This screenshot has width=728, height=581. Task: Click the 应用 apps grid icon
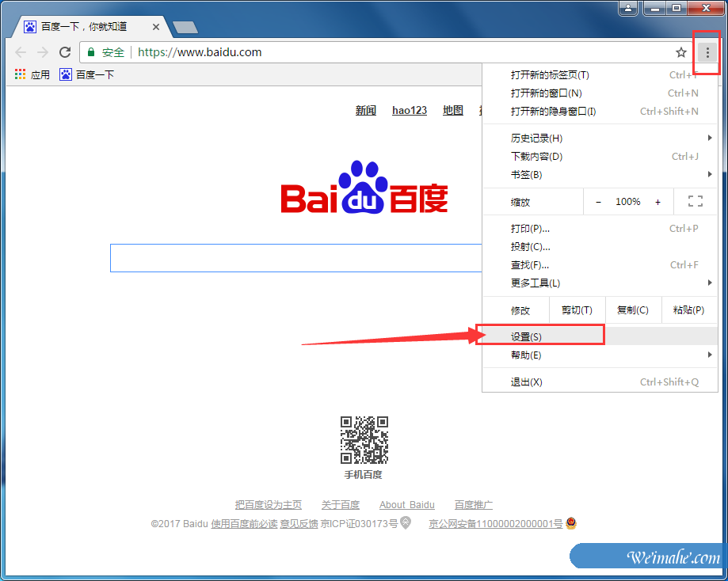coord(19,74)
